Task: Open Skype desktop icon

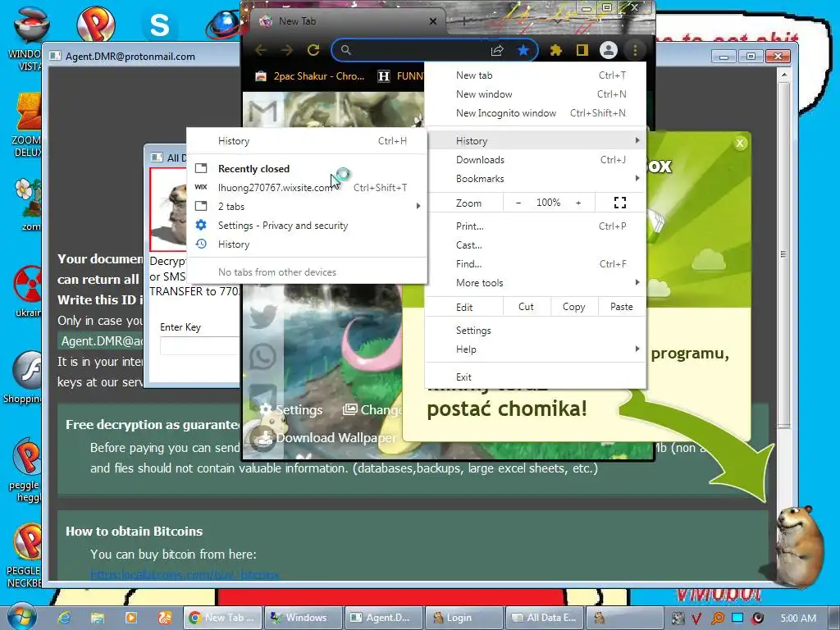Action: (159, 25)
